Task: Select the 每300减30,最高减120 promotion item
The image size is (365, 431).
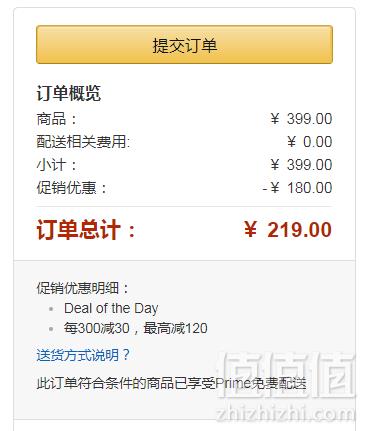Action: [x=136, y=328]
